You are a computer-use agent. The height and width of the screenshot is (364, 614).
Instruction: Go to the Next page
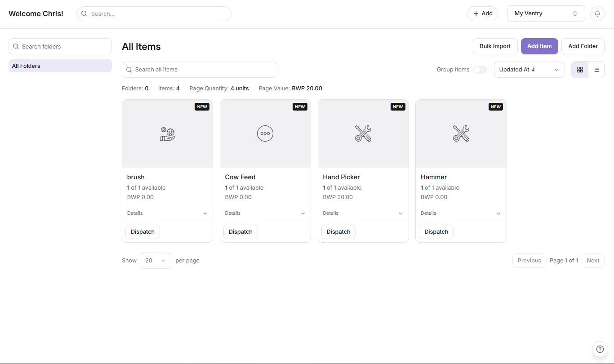point(593,261)
